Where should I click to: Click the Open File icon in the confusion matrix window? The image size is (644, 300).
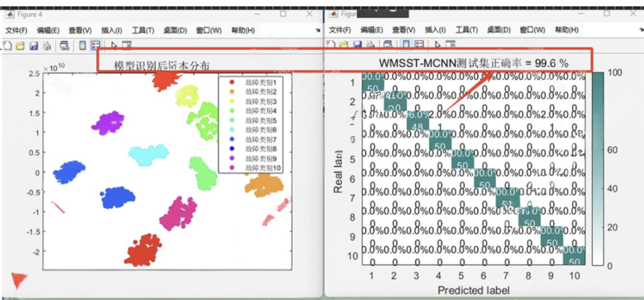point(344,45)
